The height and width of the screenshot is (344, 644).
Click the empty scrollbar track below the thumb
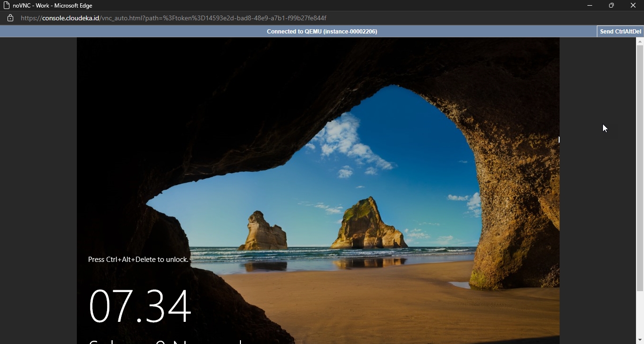pyautogui.click(x=640, y=314)
